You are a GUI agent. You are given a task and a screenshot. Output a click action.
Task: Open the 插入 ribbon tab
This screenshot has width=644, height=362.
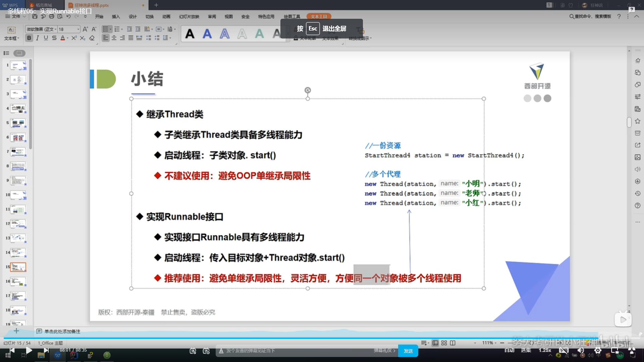pyautogui.click(x=116, y=16)
